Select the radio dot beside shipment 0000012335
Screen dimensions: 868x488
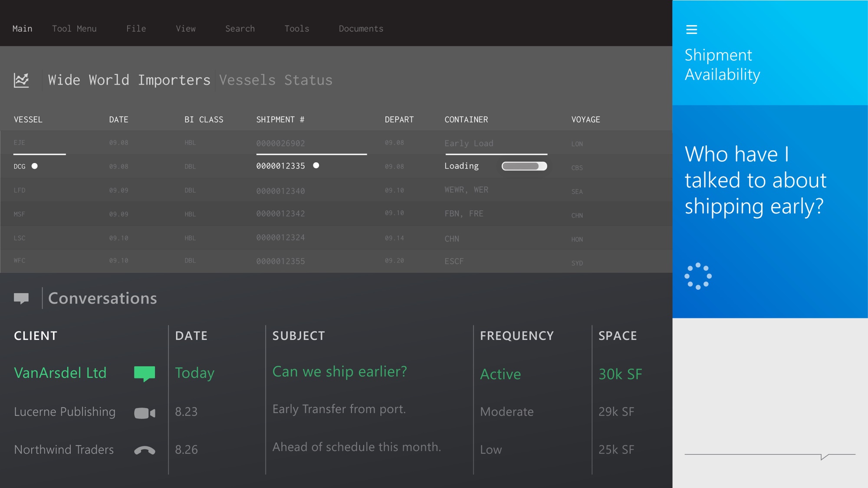(x=316, y=165)
